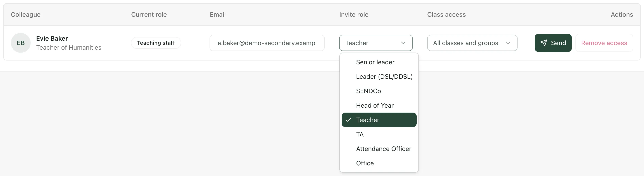
Task: Send the invite to Evie Baker
Action: (553, 43)
